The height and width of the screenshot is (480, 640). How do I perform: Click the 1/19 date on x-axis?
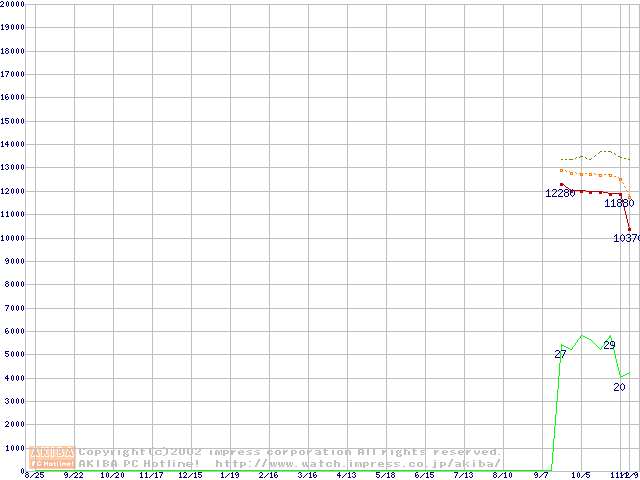pyautogui.click(x=229, y=476)
